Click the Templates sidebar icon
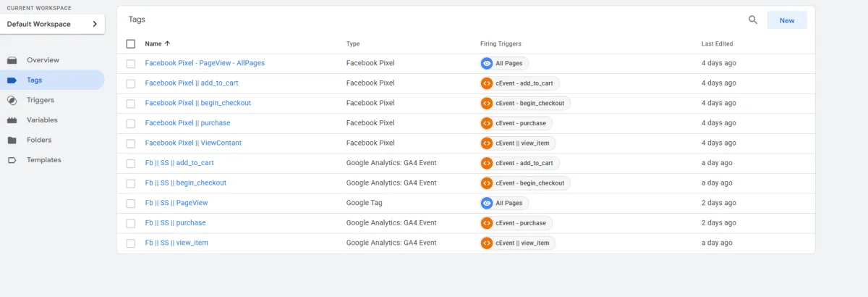This screenshot has height=297, width=868. (x=12, y=160)
